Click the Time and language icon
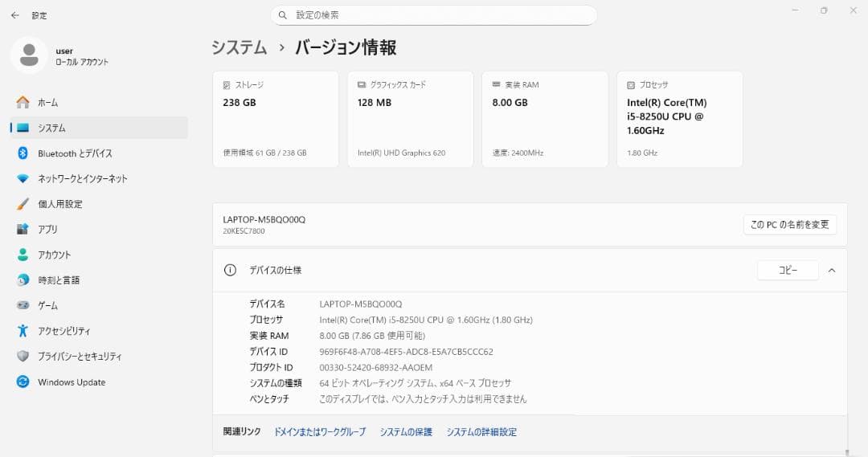The width and height of the screenshot is (868, 457). pos(23,280)
